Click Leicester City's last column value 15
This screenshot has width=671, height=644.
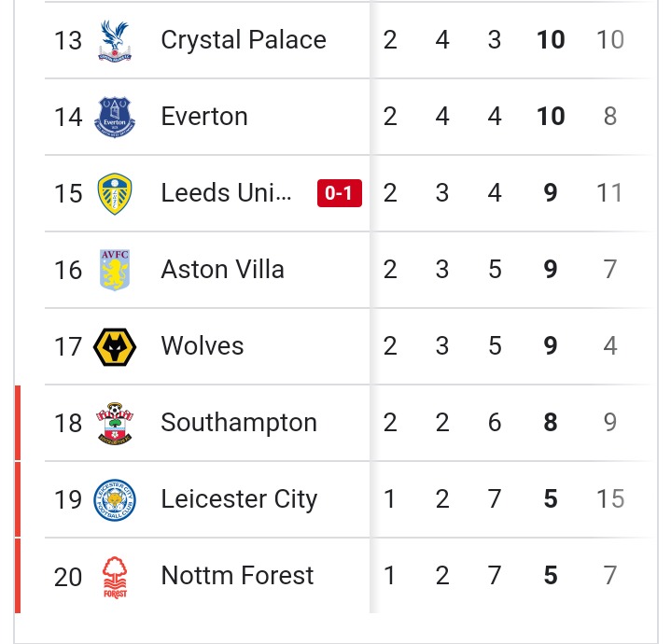click(610, 499)
